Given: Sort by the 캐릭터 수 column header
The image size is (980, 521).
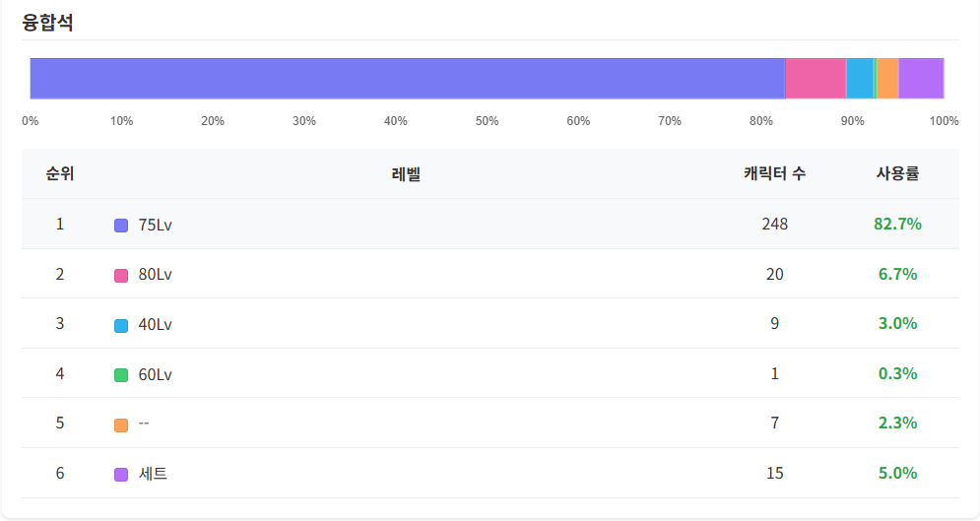Looking at the screenshot, I should 774,174.
